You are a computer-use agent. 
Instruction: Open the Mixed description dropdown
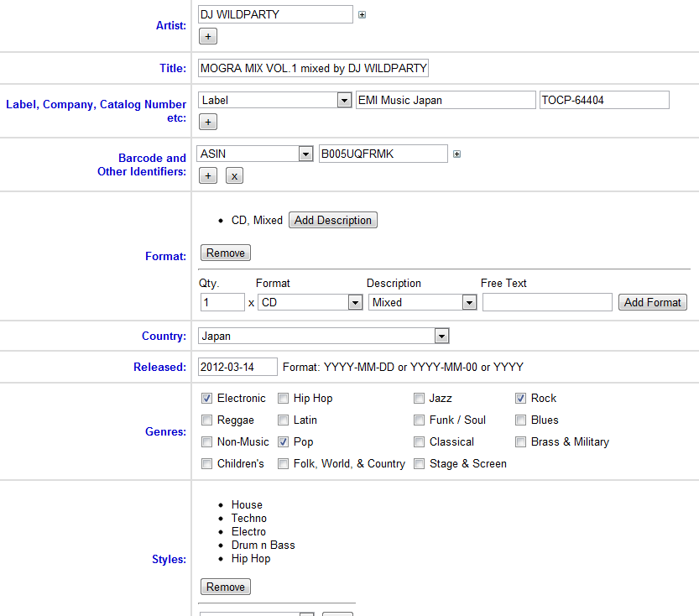(x=469, y=303)
